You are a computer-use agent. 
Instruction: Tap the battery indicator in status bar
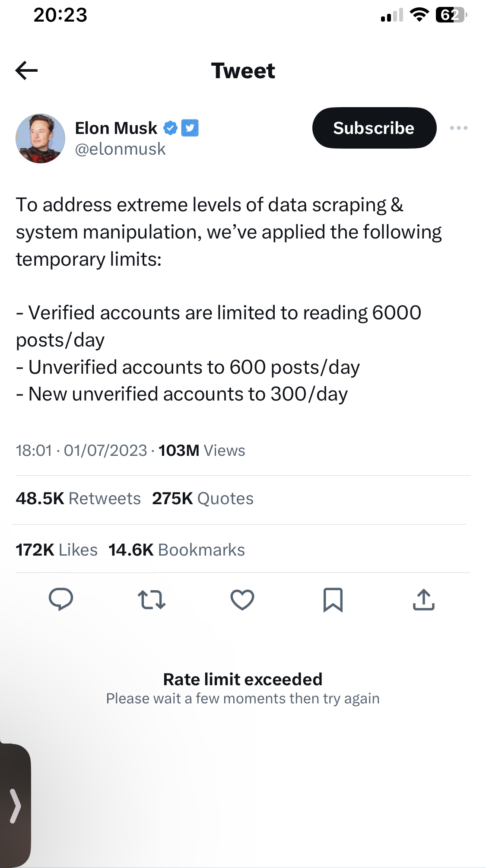[x=451, y=15]
